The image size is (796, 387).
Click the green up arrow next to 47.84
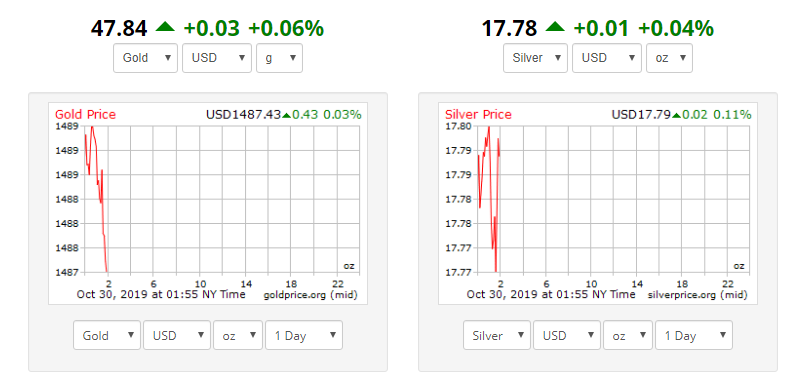(165, 27)
